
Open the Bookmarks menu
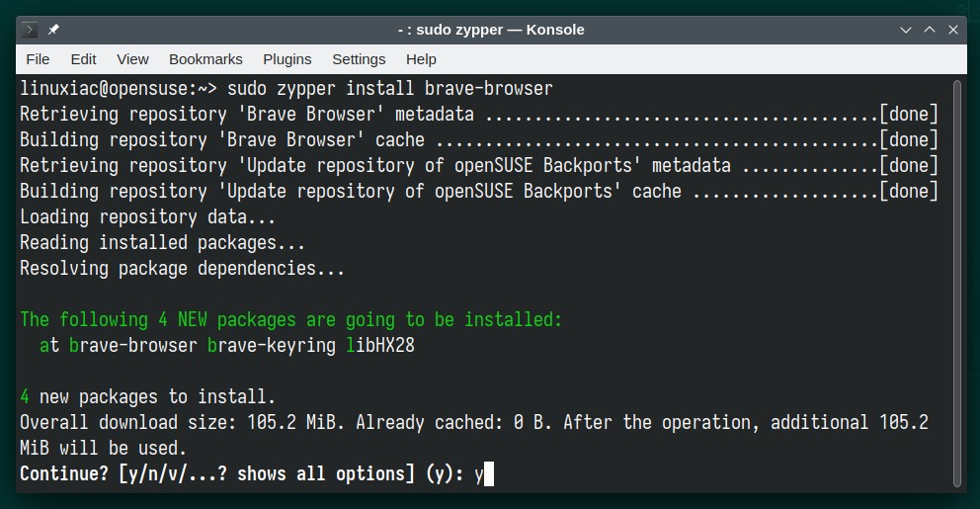[x=205, y=59]
